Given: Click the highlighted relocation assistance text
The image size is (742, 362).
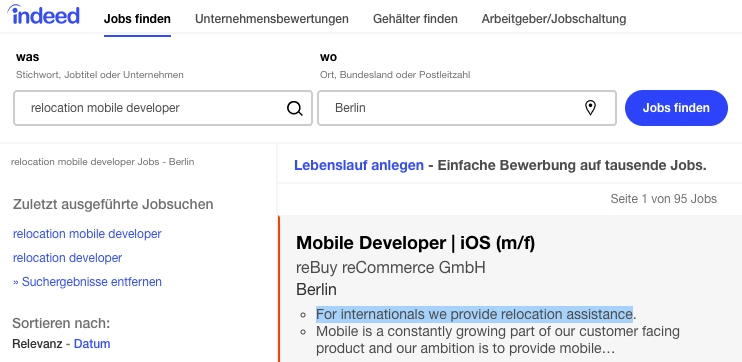Looking at the screenshot, I should [x=474, y=314].
